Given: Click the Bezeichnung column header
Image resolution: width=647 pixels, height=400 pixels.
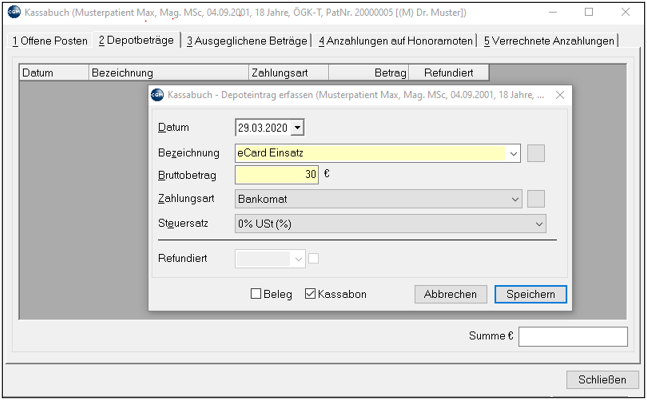Looking at the screenshot, I should pos(168,73).
